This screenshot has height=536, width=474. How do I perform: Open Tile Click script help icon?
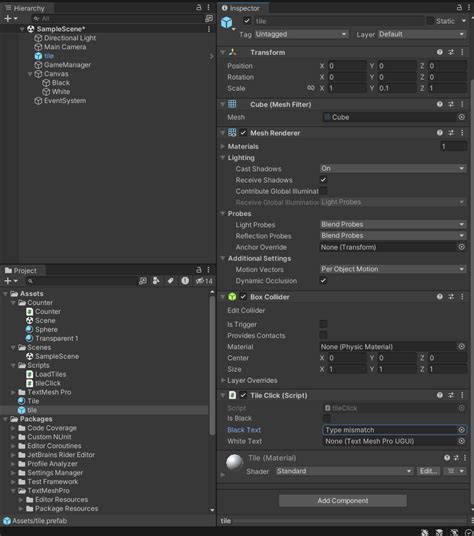click(x=440, y=395)
